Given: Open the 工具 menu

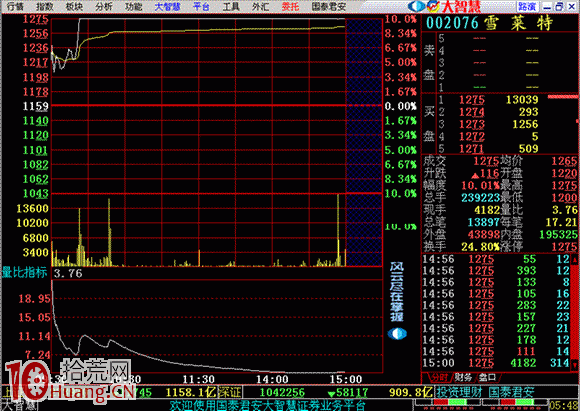Looking at the screenshot, I should click(x=231, y=6).
